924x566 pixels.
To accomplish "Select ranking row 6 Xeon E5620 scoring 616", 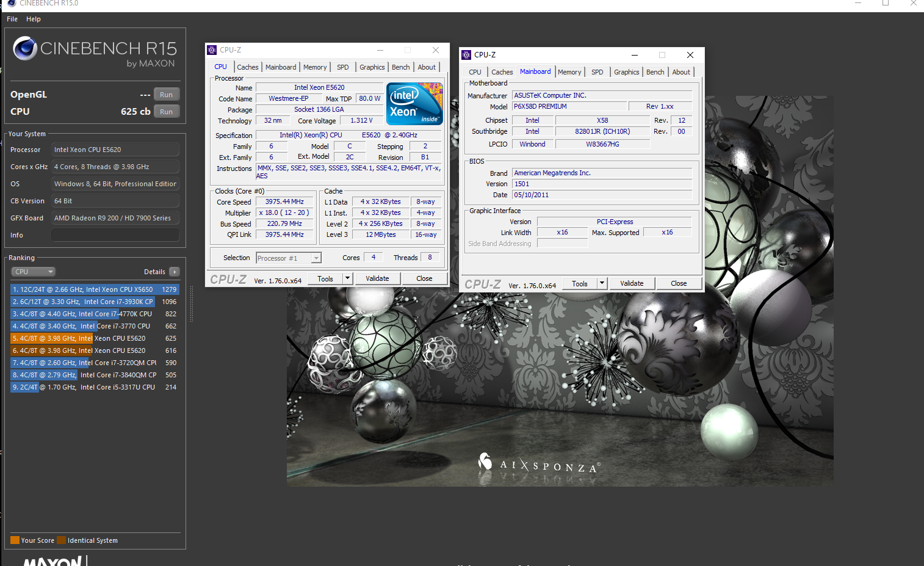I will 95,350.
